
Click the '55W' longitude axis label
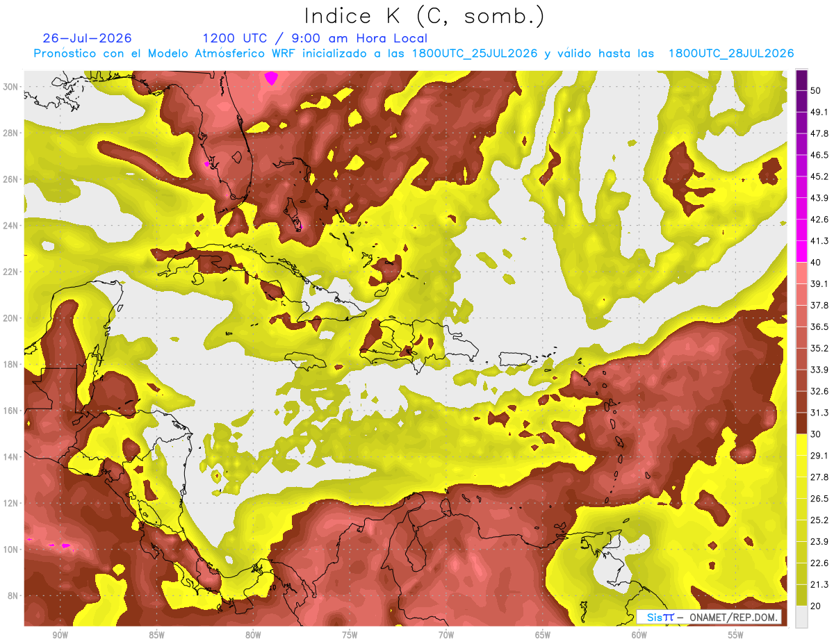(x=736, y=636)
